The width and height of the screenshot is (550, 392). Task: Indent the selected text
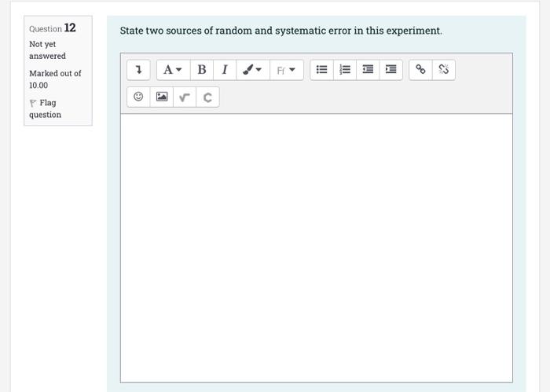pyautogui.click(x=390, y=70)
